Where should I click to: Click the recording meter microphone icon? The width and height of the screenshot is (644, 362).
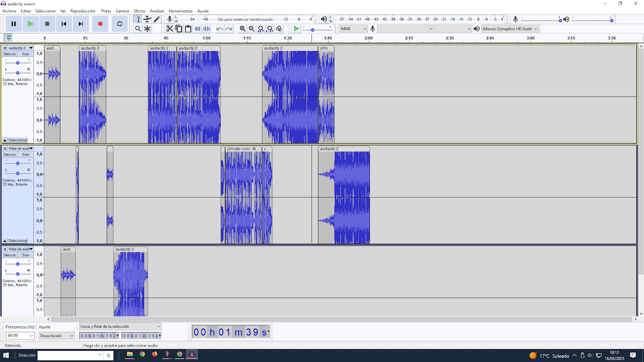pyautogui.click(x=170, y=19)
